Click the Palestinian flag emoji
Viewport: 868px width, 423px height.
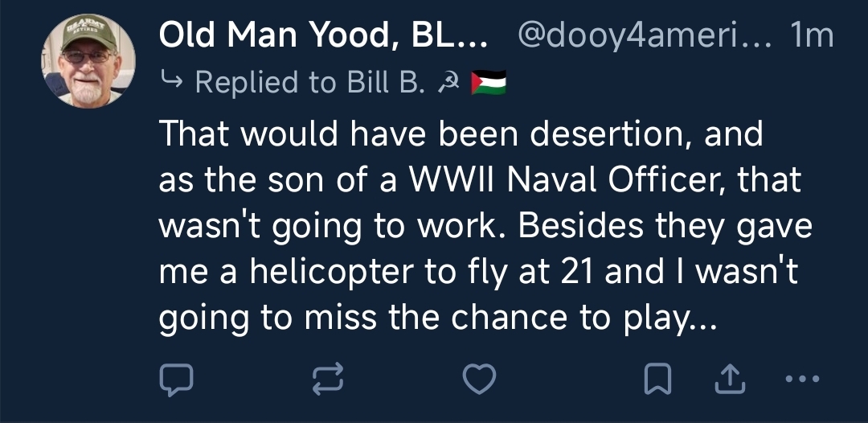(x=488, y=81)
